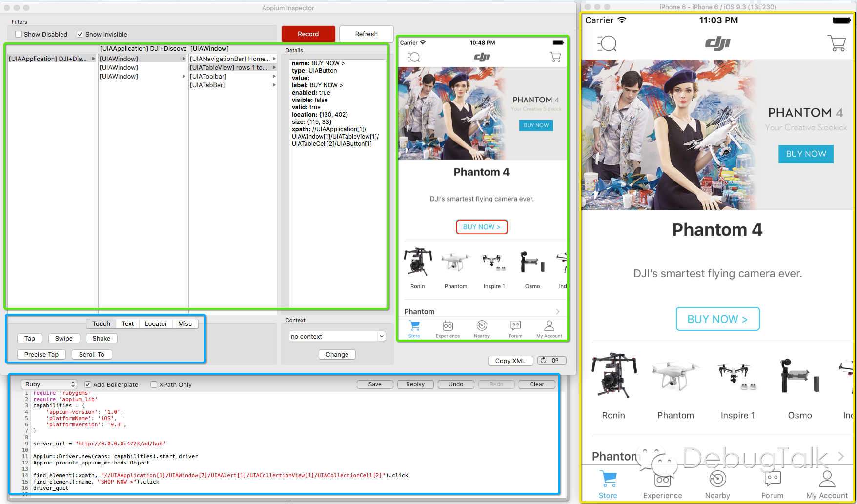Viewport: 857px width, 504px height.
Task: Click the Phantom 4 hero banner image in simulator
Action: [x=717, y=135]
